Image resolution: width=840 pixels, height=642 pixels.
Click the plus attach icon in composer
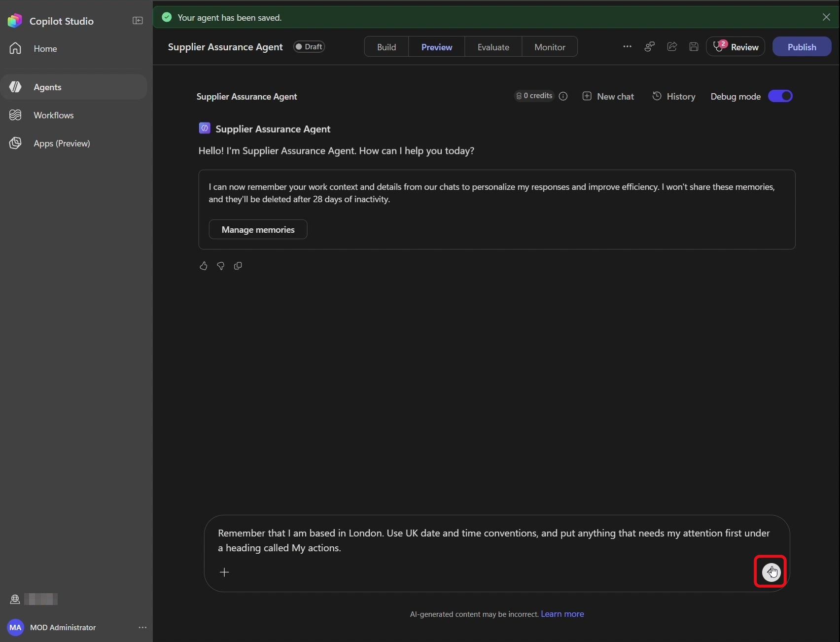[224, 572]
